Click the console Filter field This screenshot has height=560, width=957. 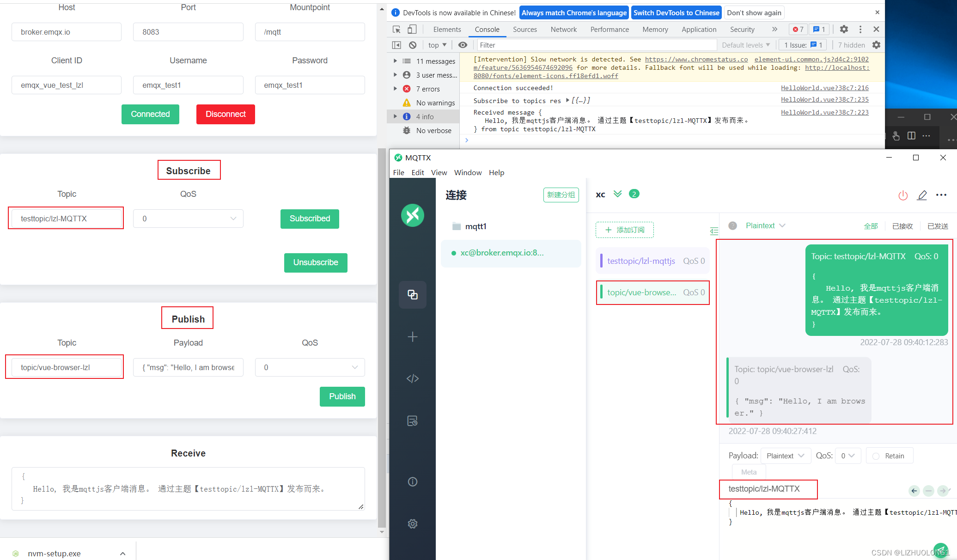point(596,45)
